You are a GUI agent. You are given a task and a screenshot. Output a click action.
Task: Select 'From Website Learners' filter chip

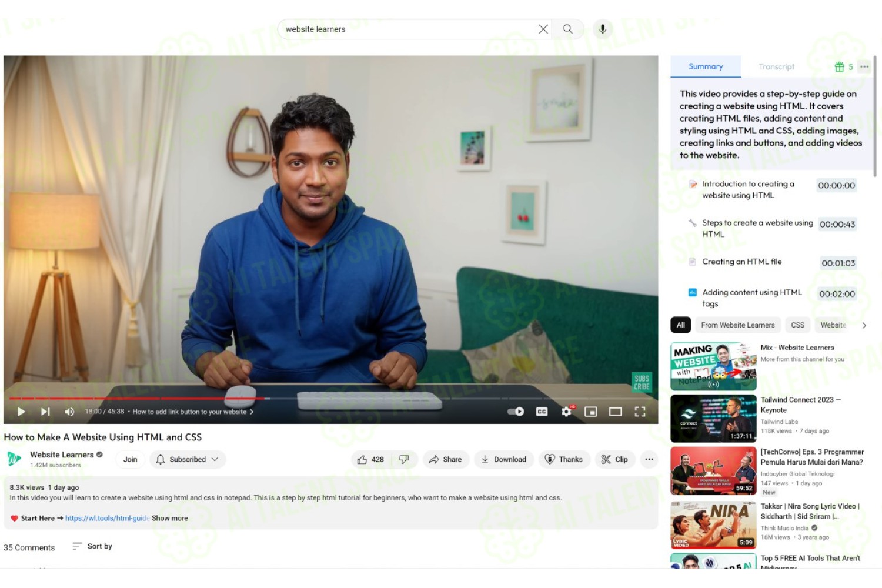tap(738, 325)
